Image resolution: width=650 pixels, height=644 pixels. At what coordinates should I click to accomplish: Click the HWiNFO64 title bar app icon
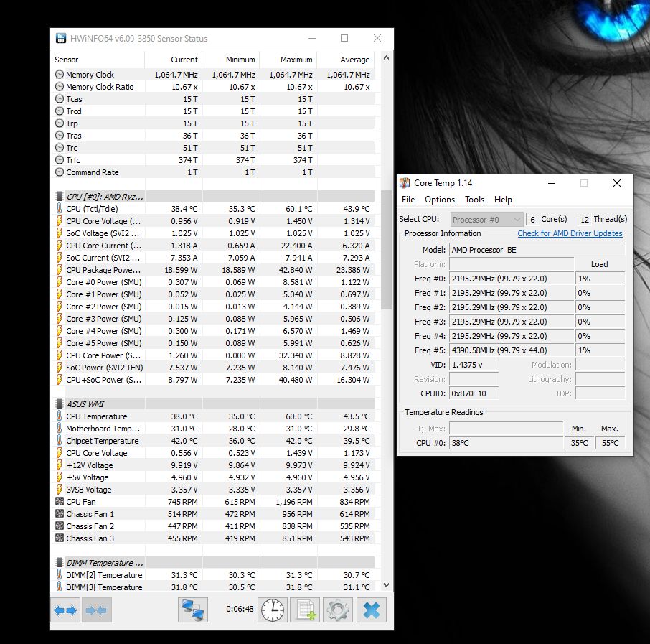click(x=61, y=38)
